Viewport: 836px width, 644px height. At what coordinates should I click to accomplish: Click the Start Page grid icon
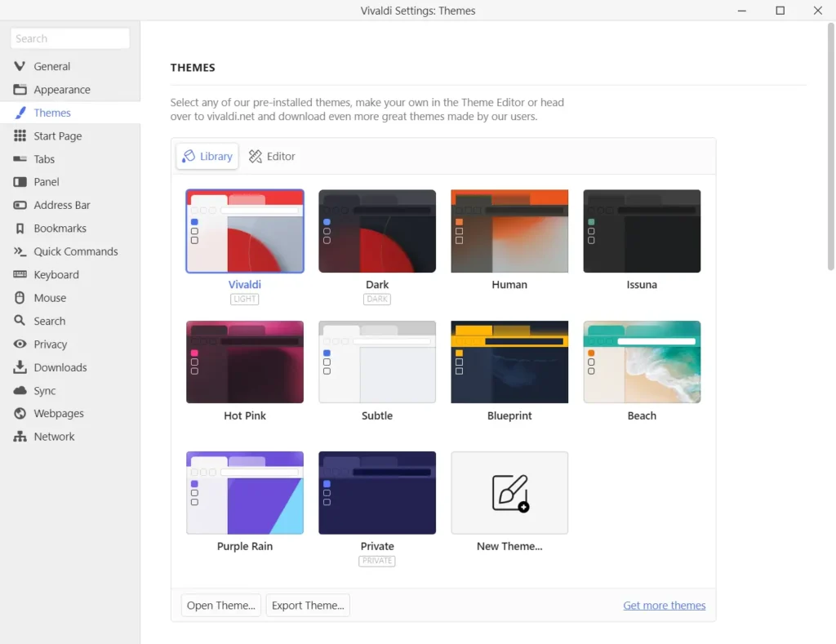tap(20, 136)
